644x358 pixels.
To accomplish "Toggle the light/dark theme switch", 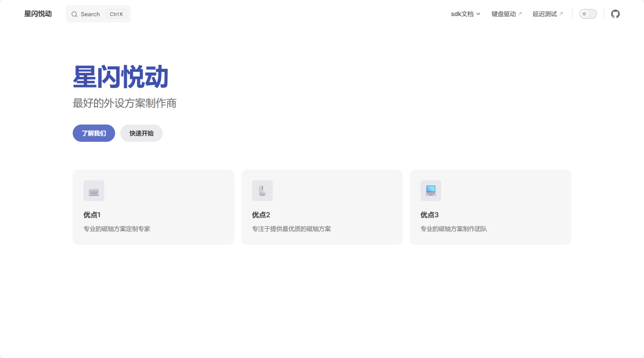I will point(588,14).
